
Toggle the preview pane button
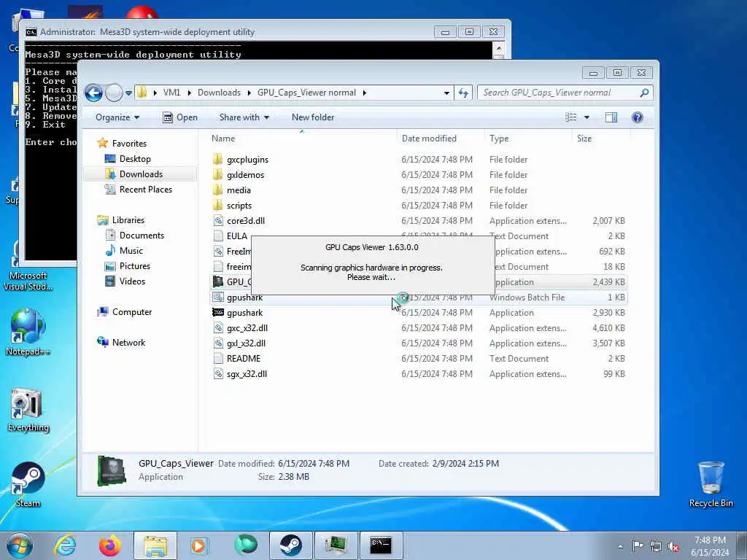pos(611,117)
